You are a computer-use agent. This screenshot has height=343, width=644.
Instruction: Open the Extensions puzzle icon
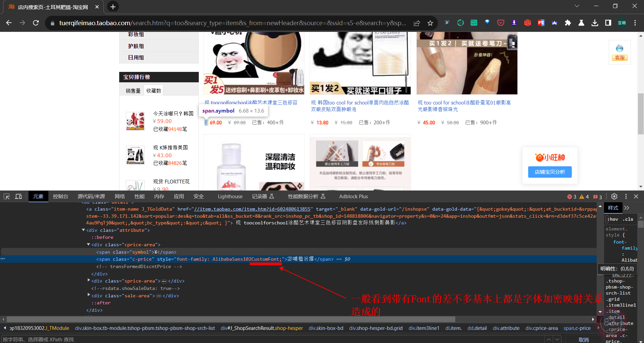[x=568, y=23]
